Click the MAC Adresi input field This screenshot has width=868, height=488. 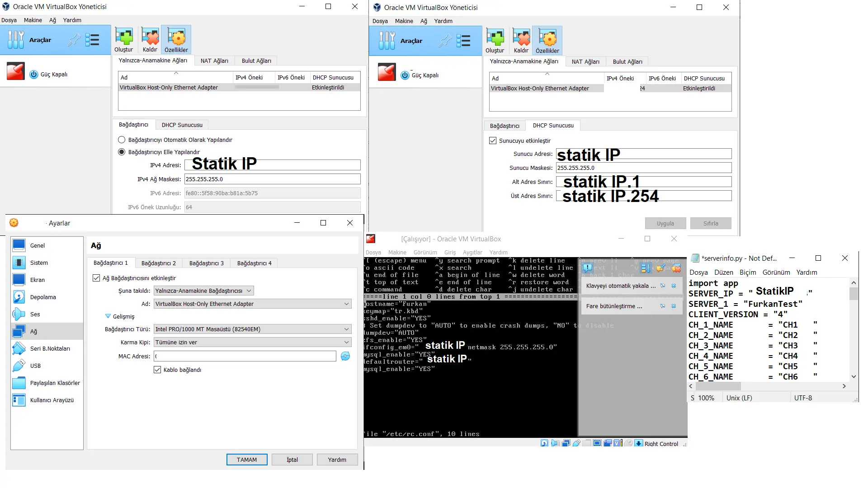pyautogui.click(x=245, y=356)
